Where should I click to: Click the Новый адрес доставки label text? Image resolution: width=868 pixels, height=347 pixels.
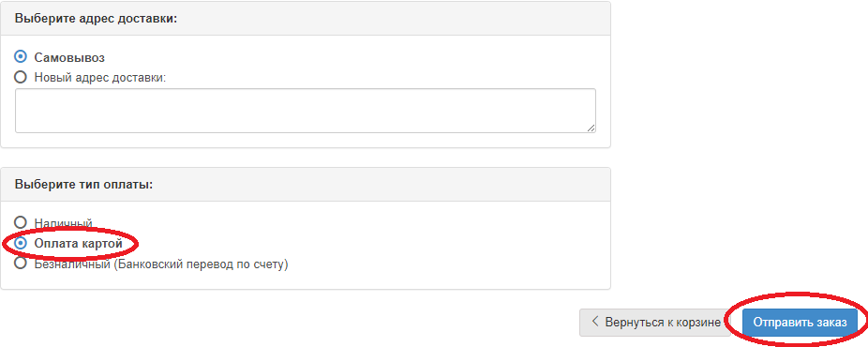tap(100, 78)
